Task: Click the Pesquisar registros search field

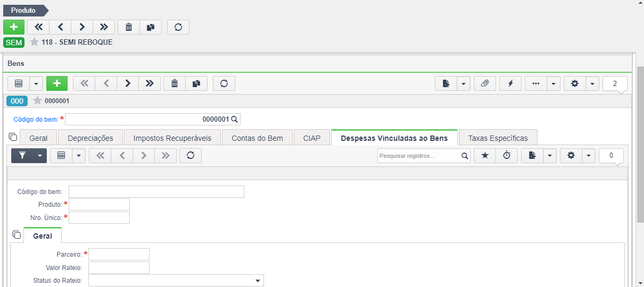Action: pyautogui.click(x=419, y=156)
